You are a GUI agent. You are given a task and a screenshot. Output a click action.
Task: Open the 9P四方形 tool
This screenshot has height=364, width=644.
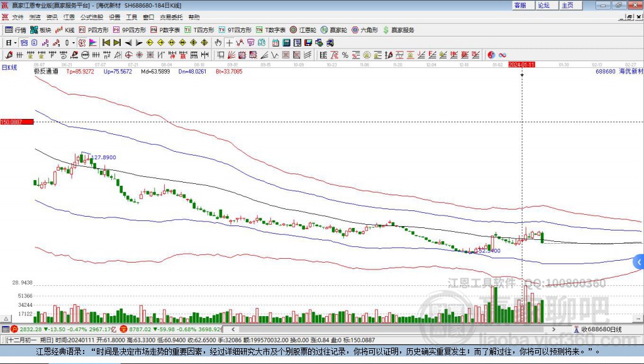click(x=130, y=30)
